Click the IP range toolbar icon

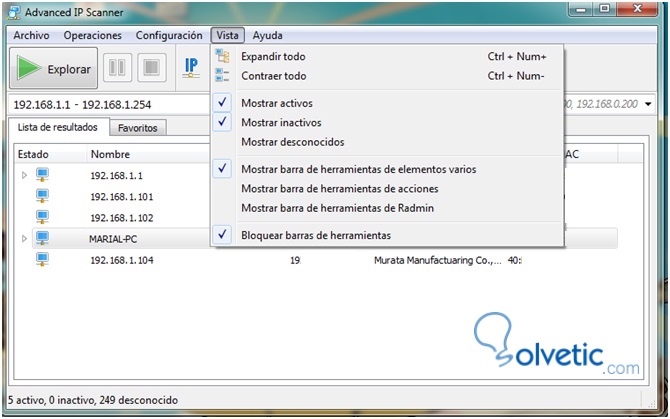click(x=191, y=67)
